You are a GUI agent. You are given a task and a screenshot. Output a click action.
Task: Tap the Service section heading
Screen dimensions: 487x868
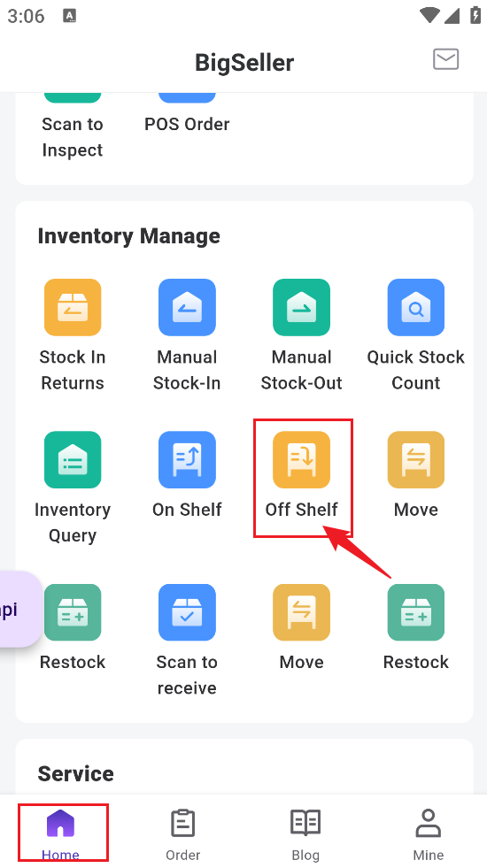76,773
